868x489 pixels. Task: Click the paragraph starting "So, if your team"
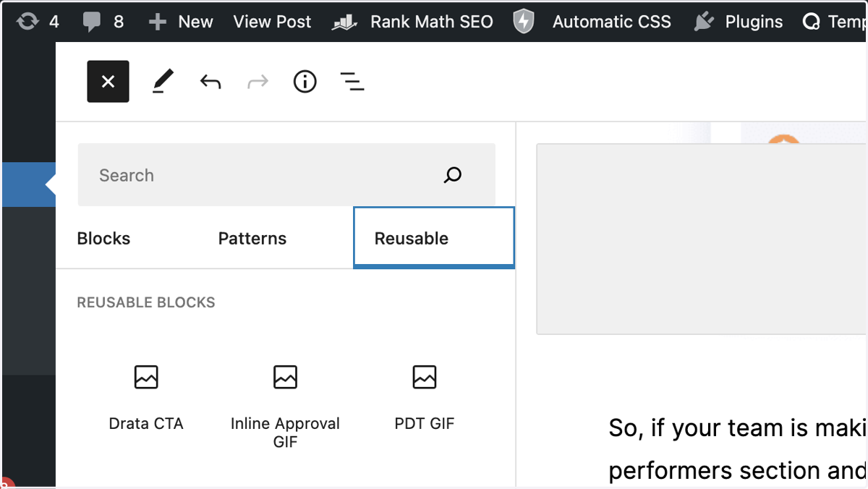pyautogui.click(x=738, y=448)
